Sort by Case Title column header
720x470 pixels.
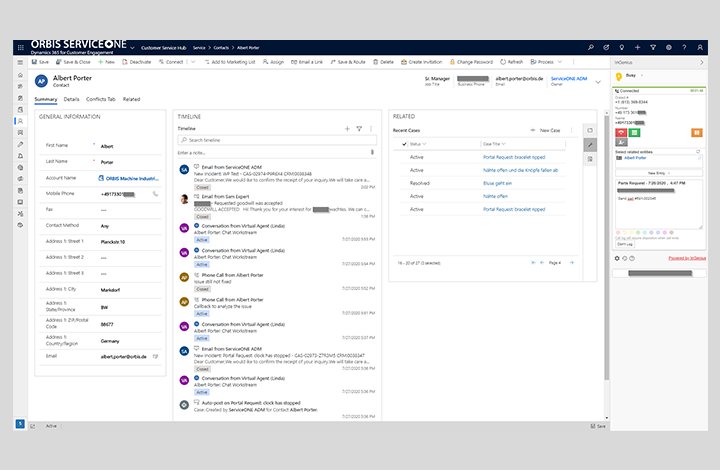[x=494, y=144]
